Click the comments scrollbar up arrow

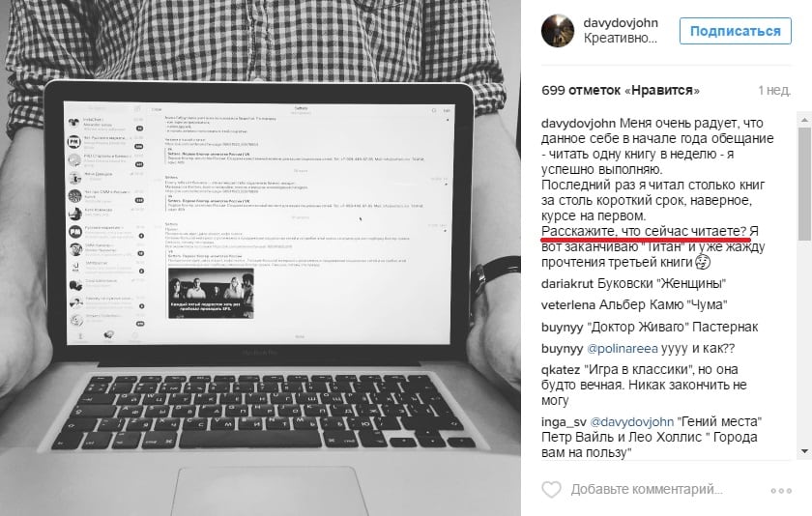click(x=804, y=120)
